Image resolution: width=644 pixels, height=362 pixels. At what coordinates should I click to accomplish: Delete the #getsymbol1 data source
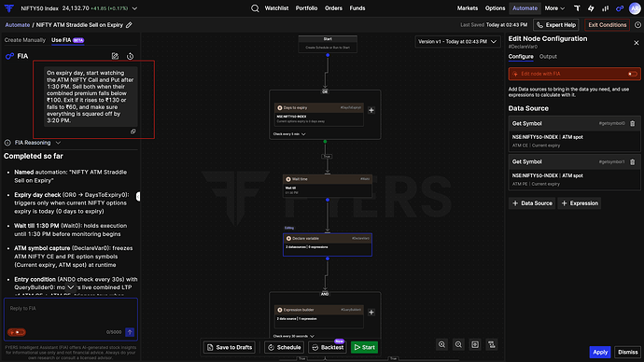(x=633, y=161)
